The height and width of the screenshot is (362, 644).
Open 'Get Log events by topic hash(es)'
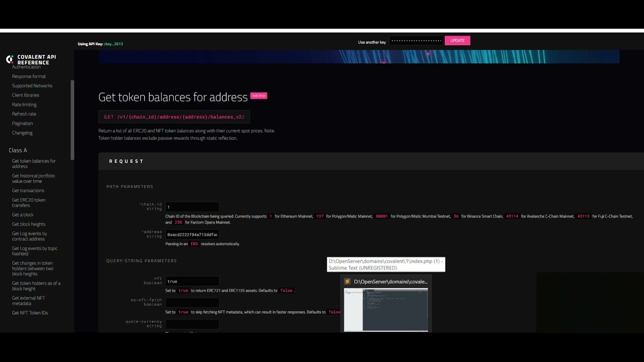click(35, 251)
